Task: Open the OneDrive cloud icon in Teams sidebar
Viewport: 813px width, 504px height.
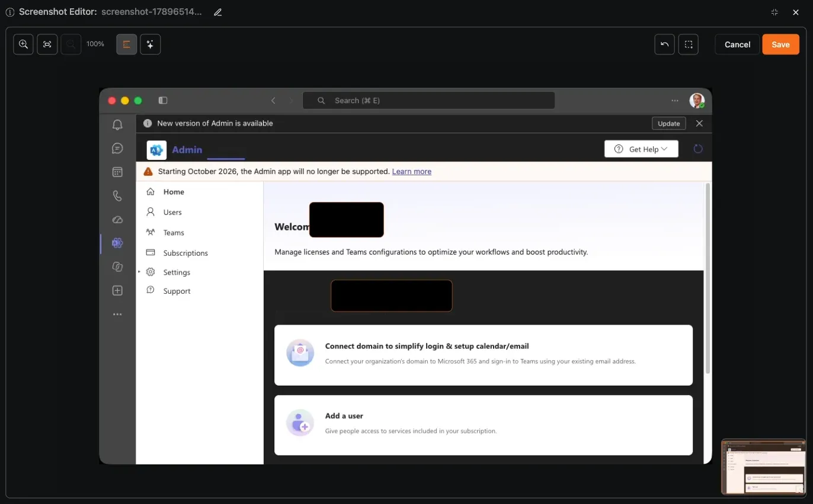Action: tap(117, 220)
